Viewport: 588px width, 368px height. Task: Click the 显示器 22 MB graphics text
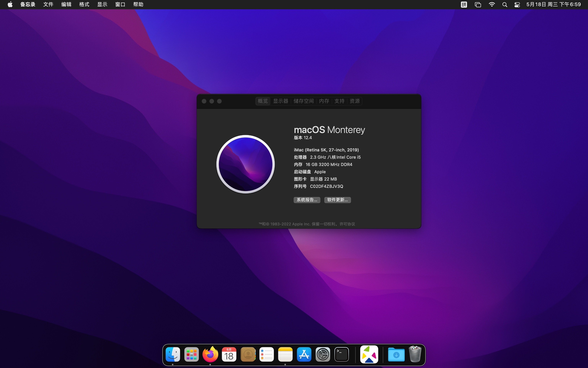[x=323, y=179]
